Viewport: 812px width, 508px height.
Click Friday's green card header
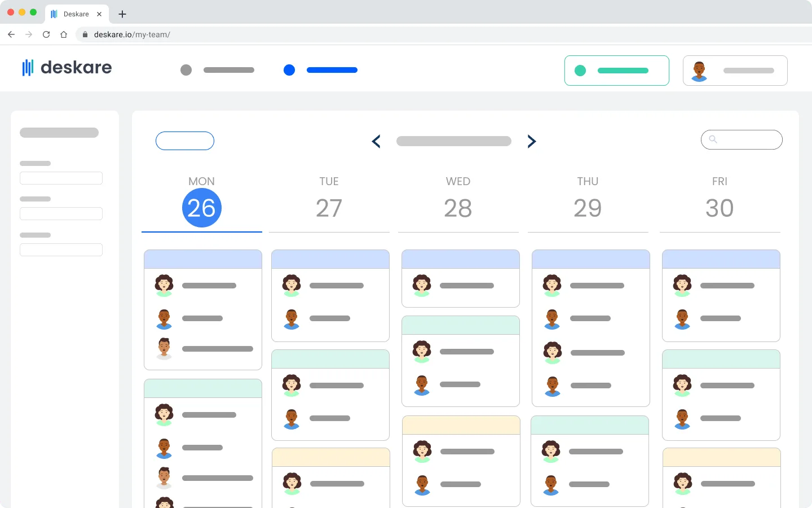pos(721,359)
